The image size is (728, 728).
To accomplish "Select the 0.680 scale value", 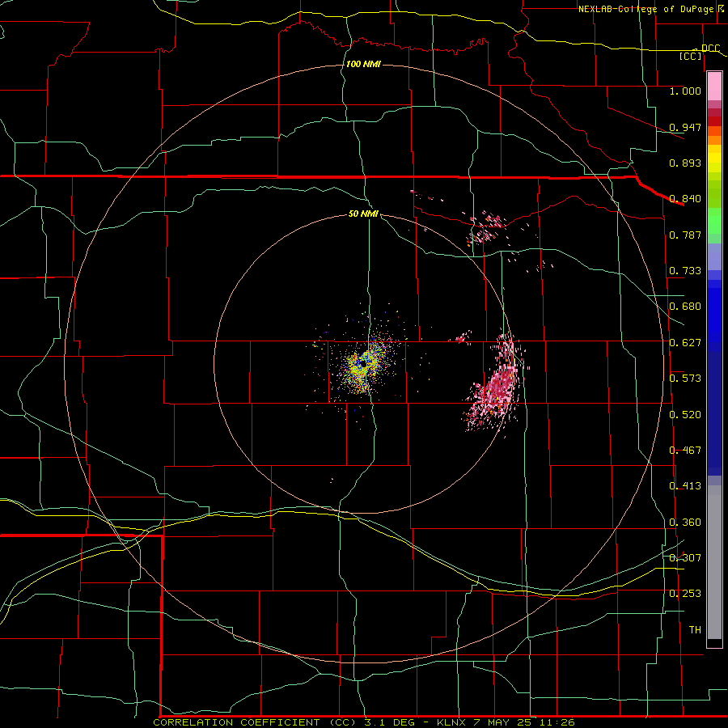I will point(685,307).
